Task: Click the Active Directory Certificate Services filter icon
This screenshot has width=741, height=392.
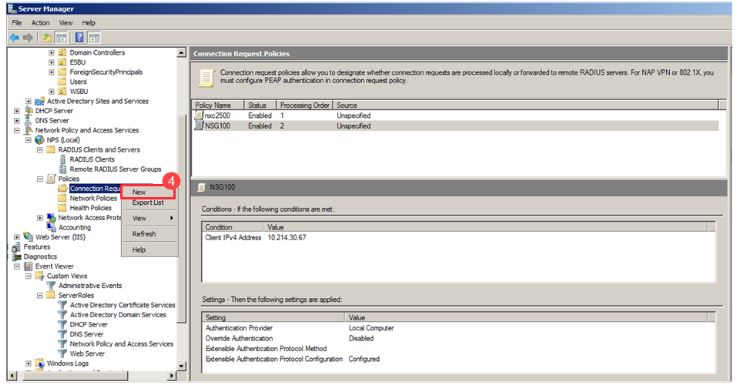Action: (x=62, y=305)
